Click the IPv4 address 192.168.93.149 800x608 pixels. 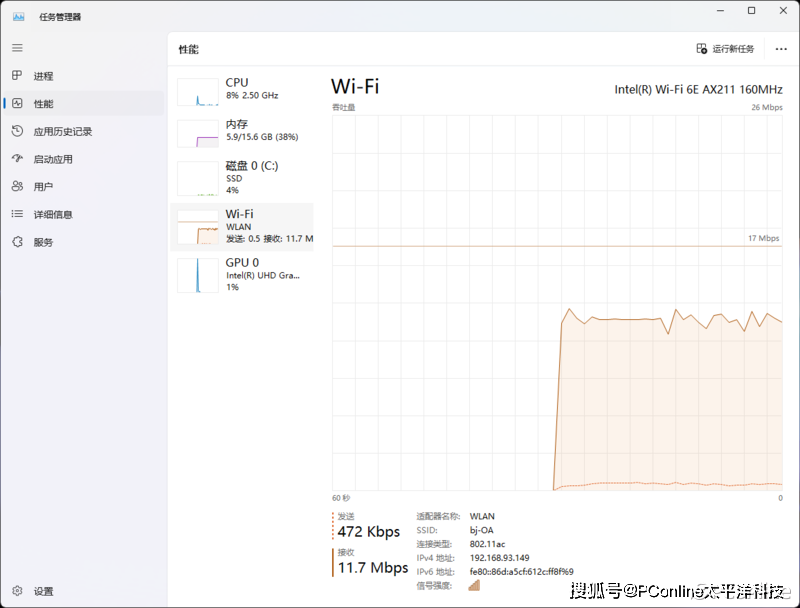[x=499, y=558]
